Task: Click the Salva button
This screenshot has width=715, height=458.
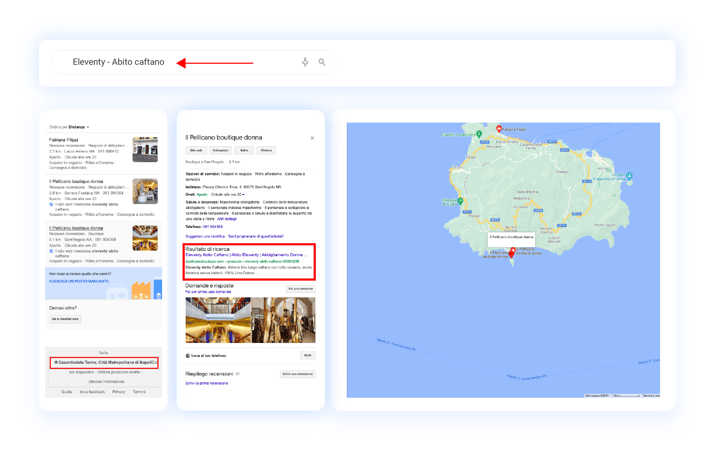Action: [x=244, y=150]
